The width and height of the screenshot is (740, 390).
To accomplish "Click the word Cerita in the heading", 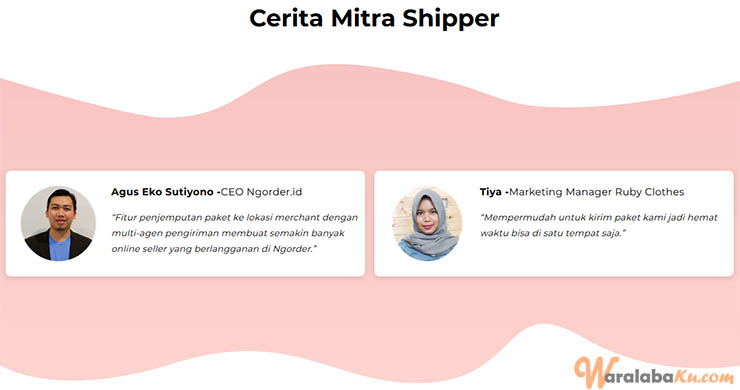I will [286, 18].
